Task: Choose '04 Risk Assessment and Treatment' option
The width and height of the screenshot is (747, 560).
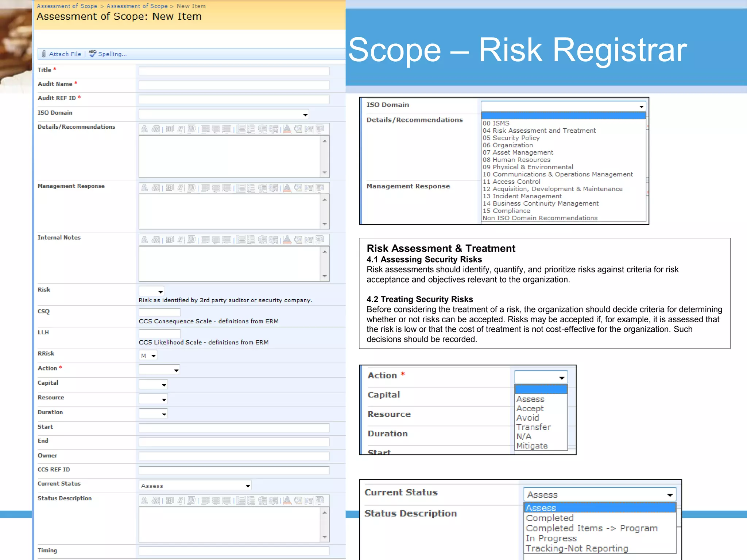Action: (539, 131)
